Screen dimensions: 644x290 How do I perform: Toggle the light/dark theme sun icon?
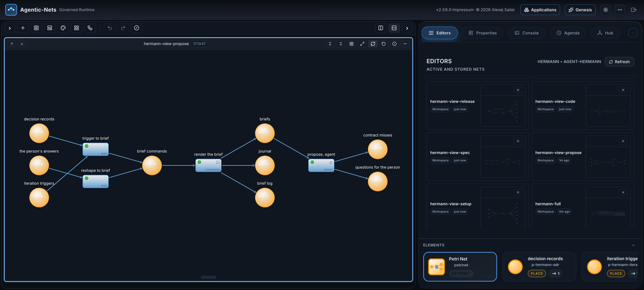coord(606,10)
